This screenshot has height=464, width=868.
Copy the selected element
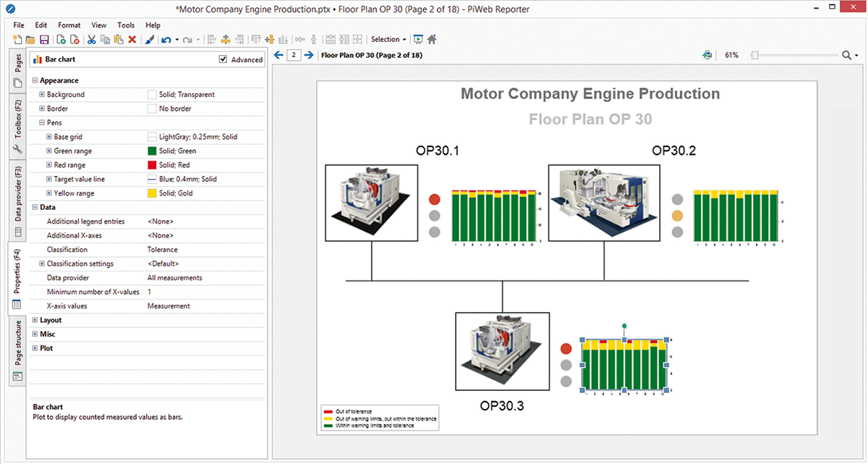106,40
